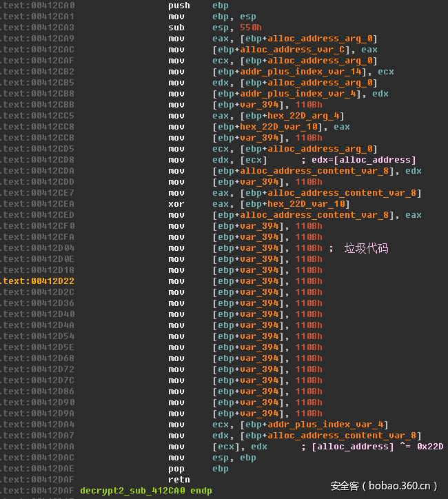The width and height of the screenshot is (448, 499).
Task: Click the xor mnemonic at 00412CEA
Action: coord(176,204)
